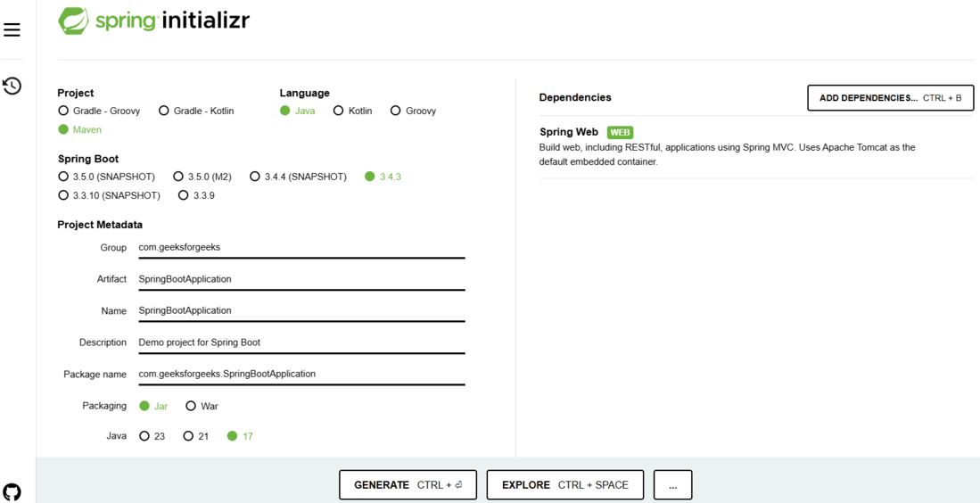Image resolution: width=980 pixels, height=503 pixels.
Task: Select Spring Boot 3.3.9 version
Action: [x=184, y=195]
